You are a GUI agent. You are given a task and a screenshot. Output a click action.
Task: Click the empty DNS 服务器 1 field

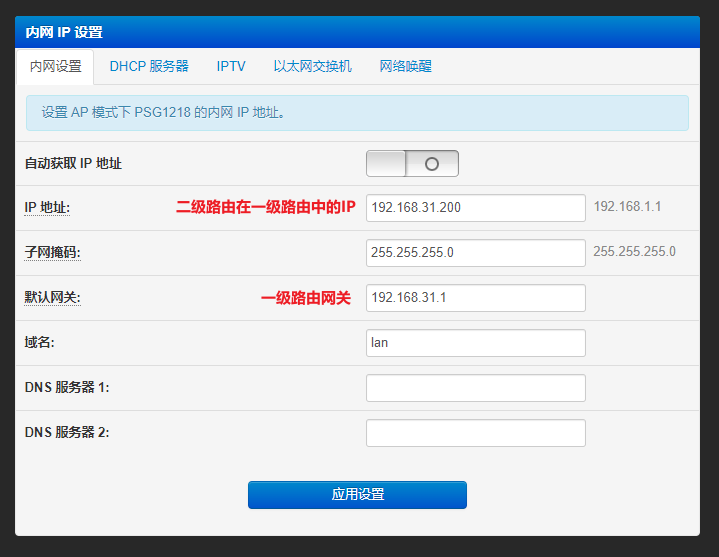[475, 388]
